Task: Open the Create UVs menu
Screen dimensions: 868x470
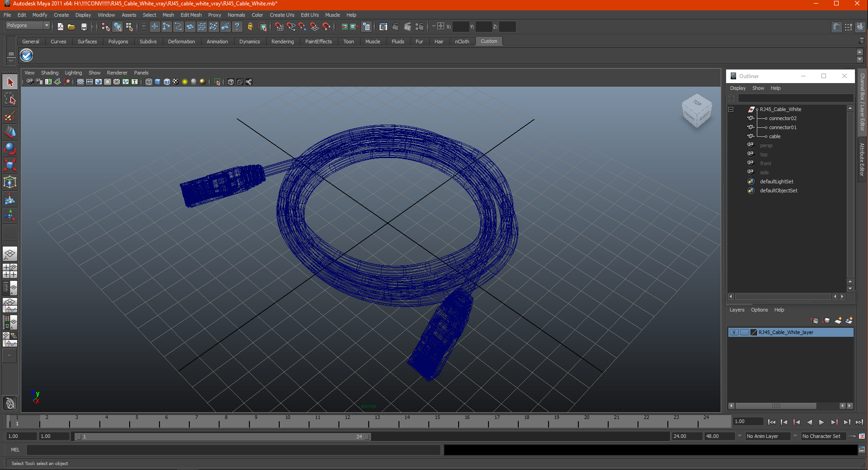Action: [282, 15]
